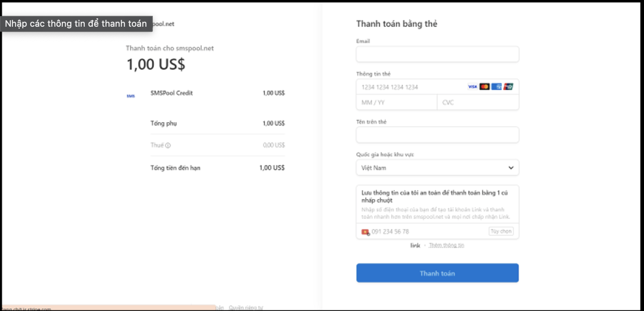Viewport: 644px width, 311px height.
Task: Click the Vietnam flag phone country icon
Action: click(x=365, y=232)
